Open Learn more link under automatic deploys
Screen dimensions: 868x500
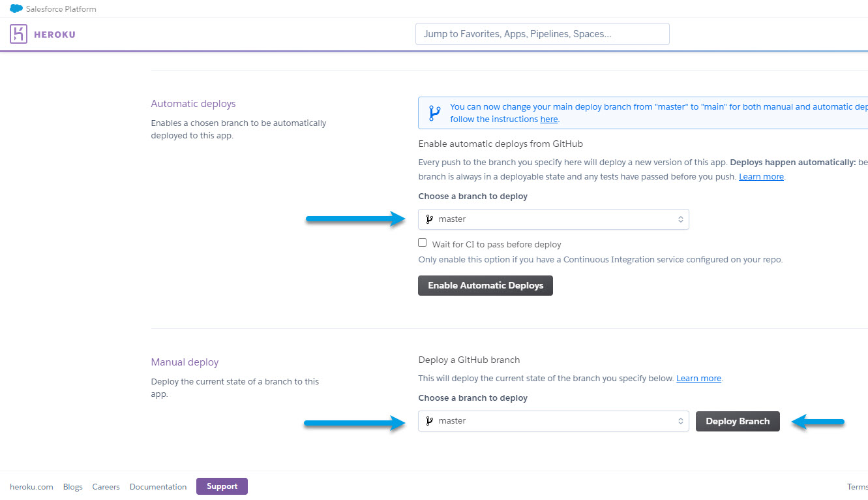coord(761,177)
